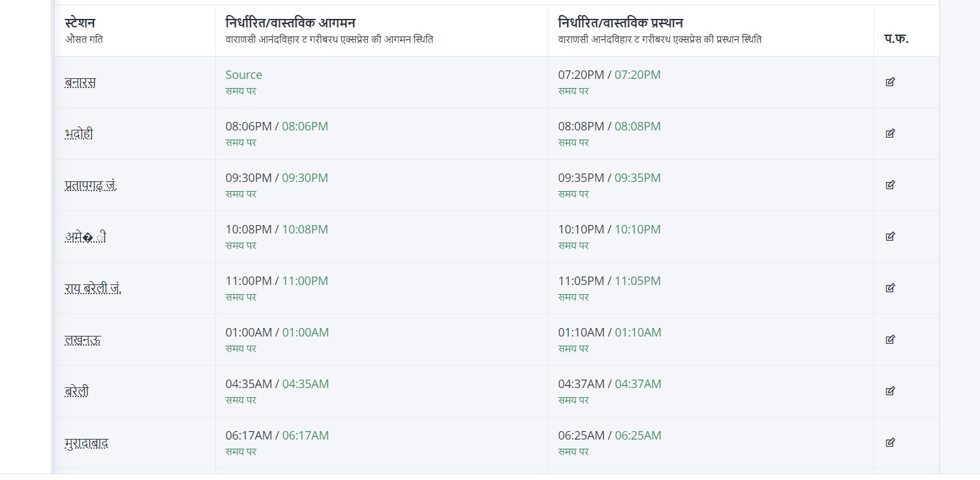
Task: Click the 11:05PM / 11:05PM departure time
Action: [x=609, y=281]
